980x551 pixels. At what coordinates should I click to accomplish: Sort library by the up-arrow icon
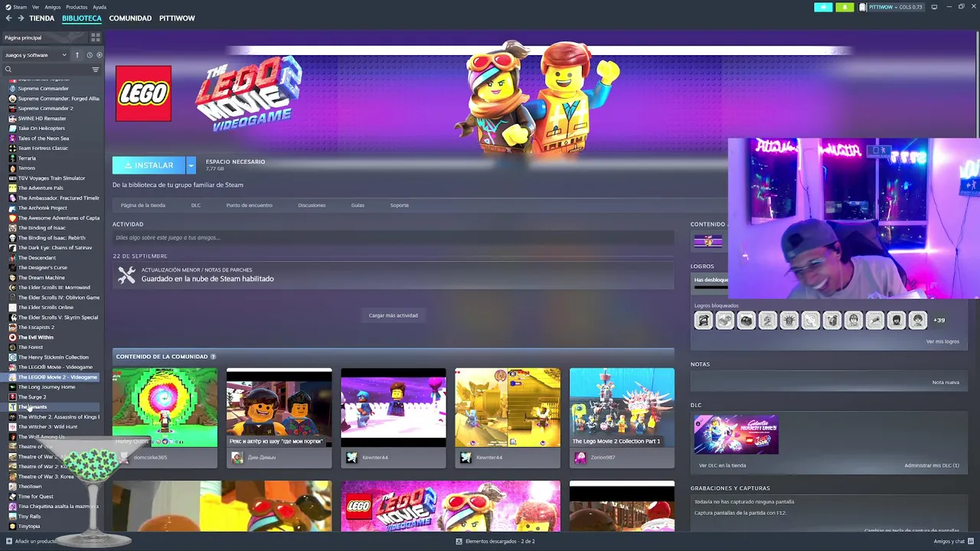coord(77,55)
